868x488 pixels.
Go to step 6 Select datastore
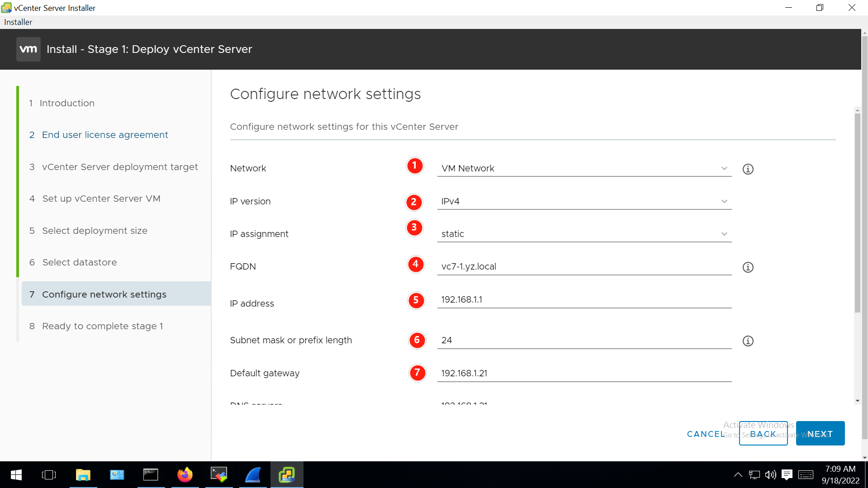pos(73,262)
